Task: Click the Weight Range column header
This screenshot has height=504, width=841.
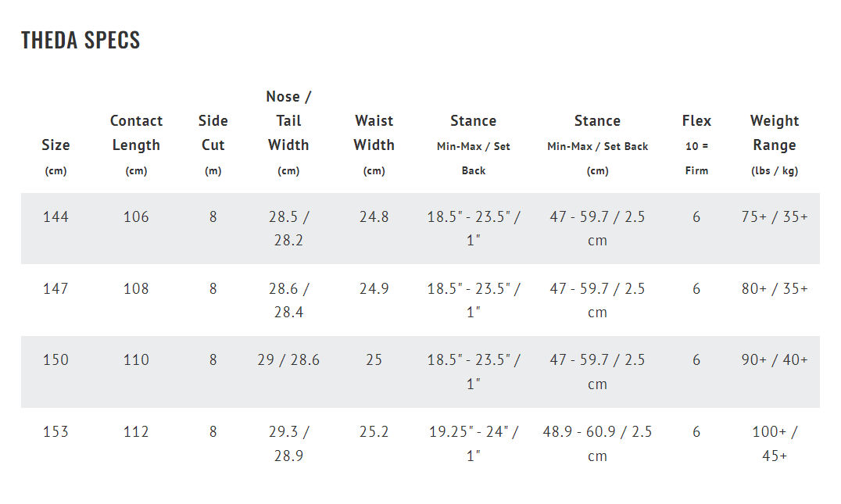Action: coord(775,145)
